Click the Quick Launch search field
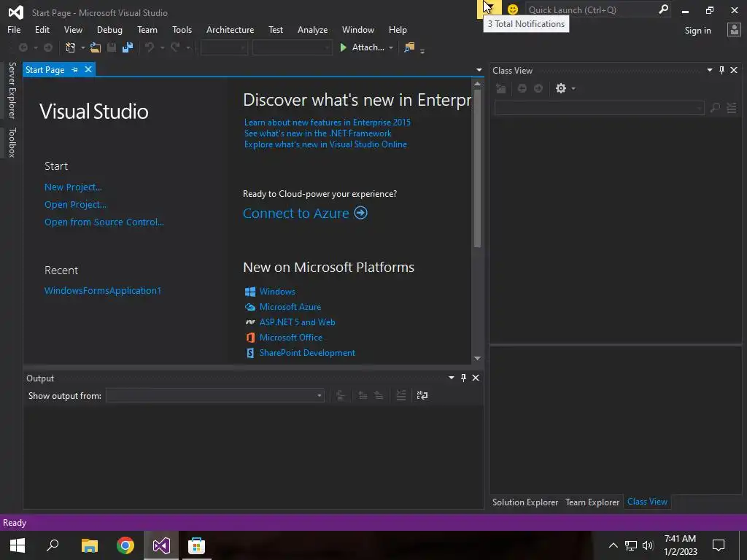The height and width of the screenshot is (560, 747). coord(592,9)
